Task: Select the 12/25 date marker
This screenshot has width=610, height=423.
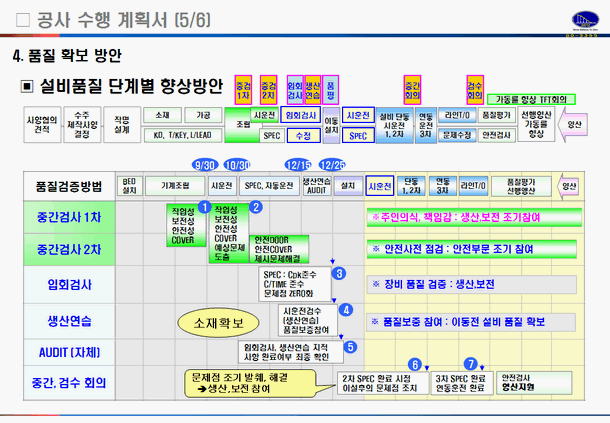Action: point(335,164)
